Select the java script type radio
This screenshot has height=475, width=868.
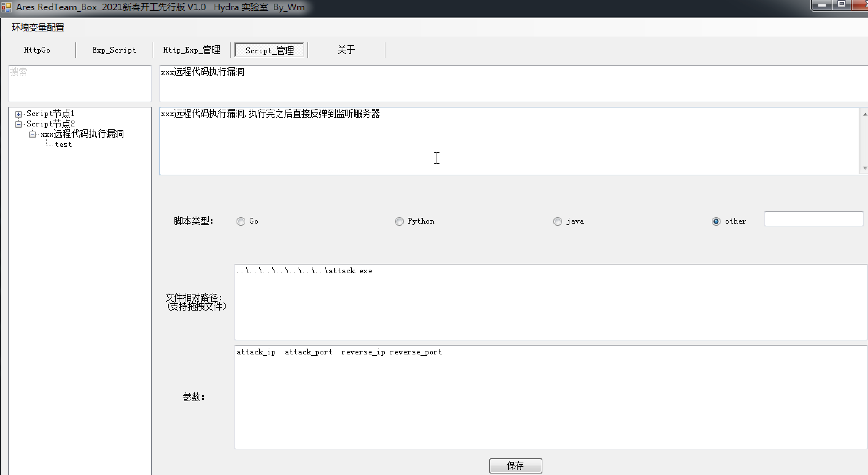(x=558, y=221)
